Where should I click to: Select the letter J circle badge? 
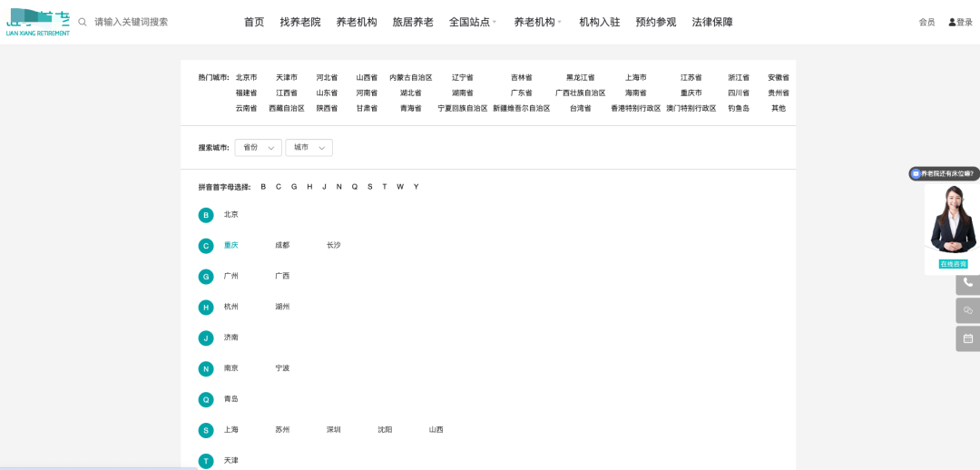coord(206,338)
